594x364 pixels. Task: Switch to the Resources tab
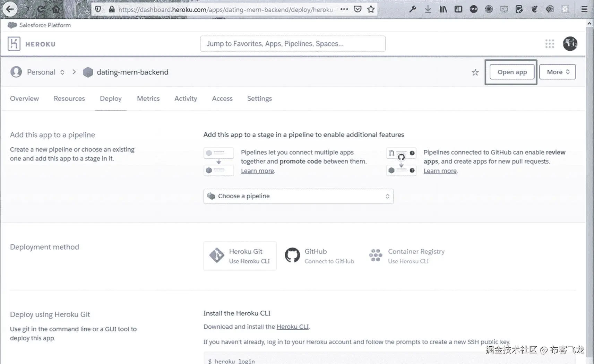[x=69, y=98]
